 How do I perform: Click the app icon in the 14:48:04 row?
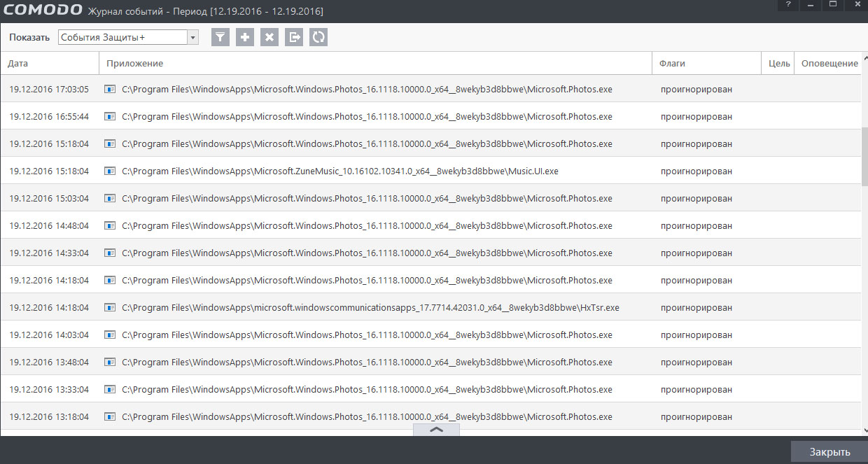(x=110, y=225)
